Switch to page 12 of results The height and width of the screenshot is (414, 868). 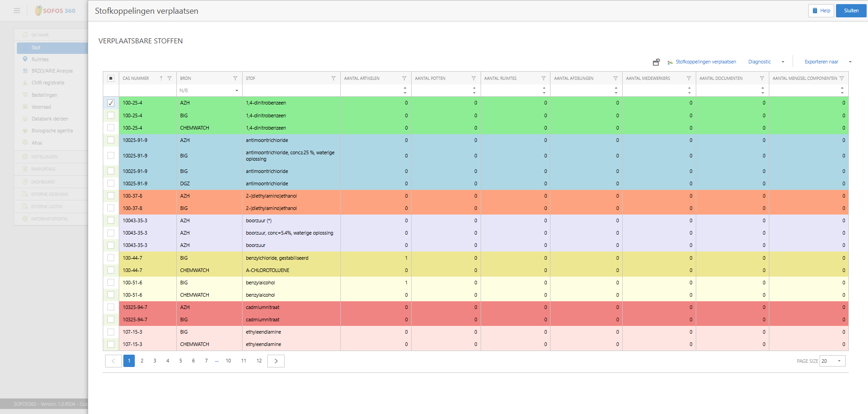259,361
